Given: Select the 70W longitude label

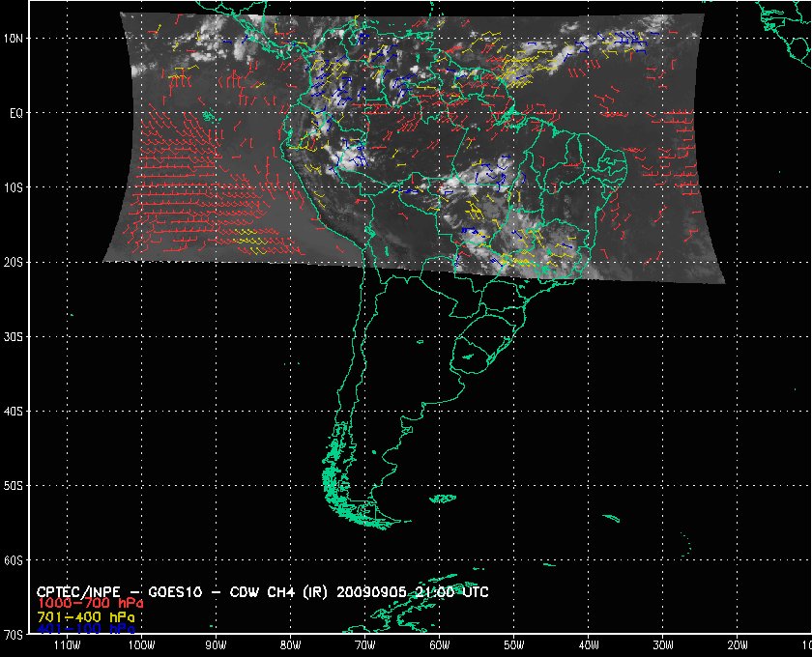Looking at the screenshot, I should (x=365, y=645).
